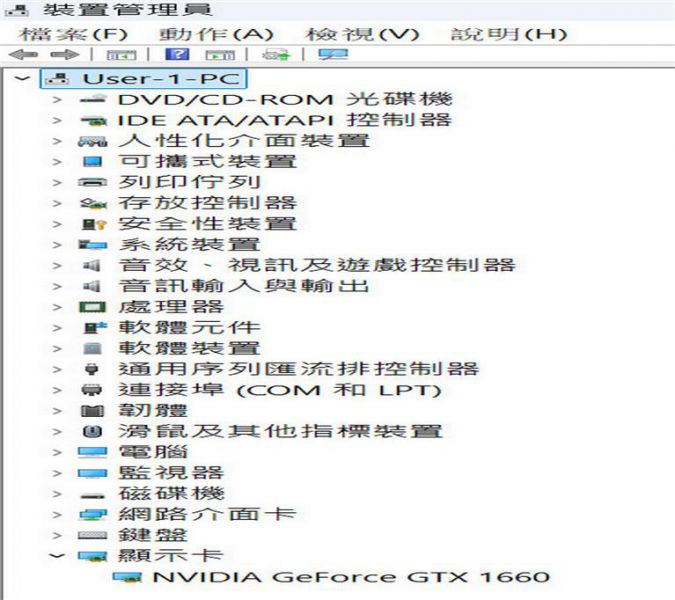Click the show/hide console tree toolbar icon
Image resolution: width=675 pixels, height=600 pixels.
[x=121, y=55]
